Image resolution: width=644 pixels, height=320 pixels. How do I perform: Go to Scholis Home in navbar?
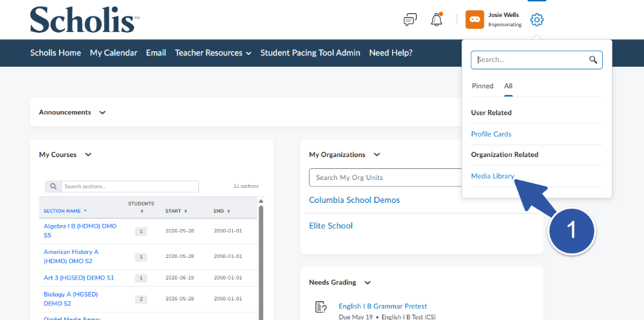pos(56,52)
